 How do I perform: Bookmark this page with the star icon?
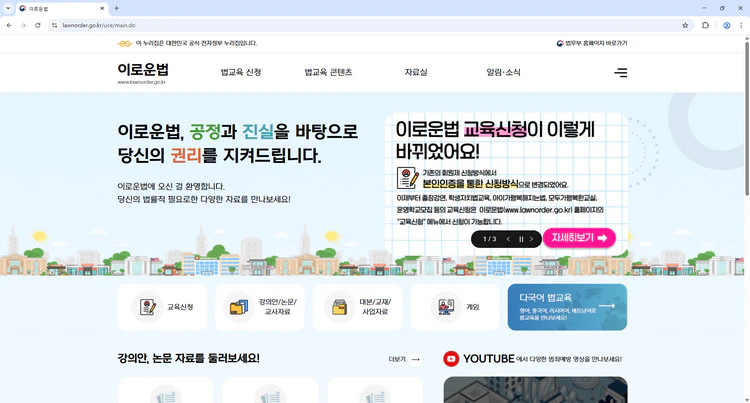point(685,25)
